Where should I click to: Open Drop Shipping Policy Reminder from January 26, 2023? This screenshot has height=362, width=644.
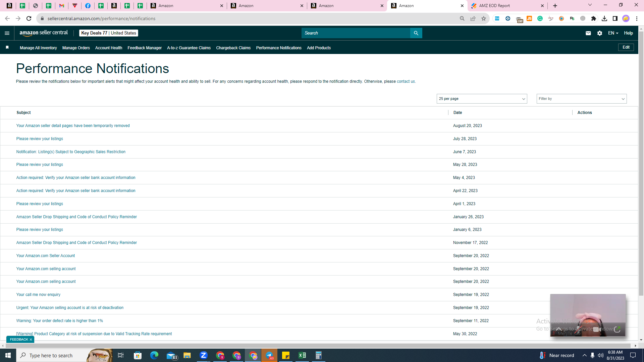[x=76, y=217]
